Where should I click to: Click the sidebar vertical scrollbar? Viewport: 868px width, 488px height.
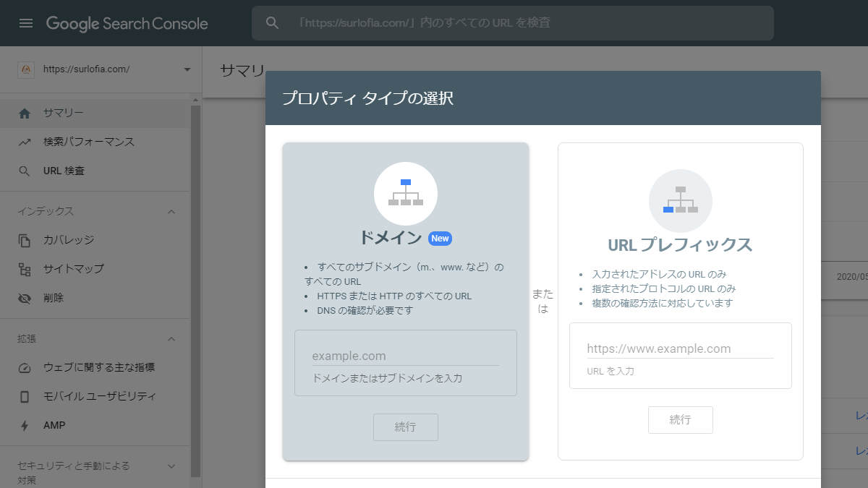click(x=195, y=289)
